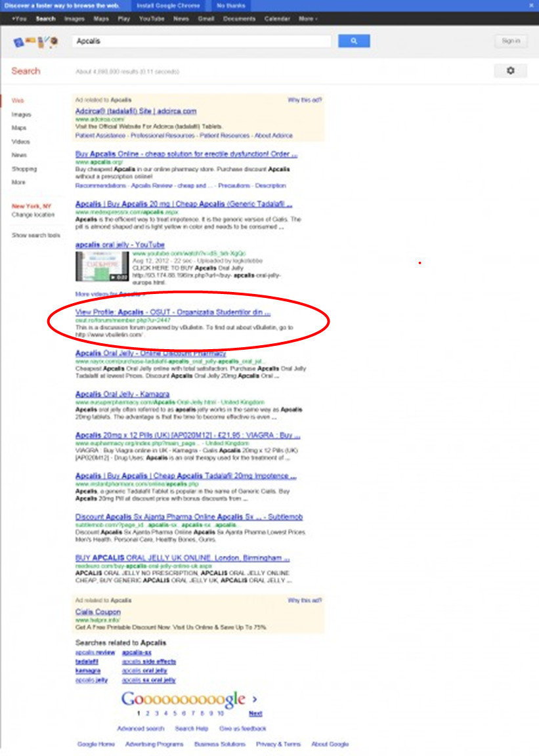The width and height of the screenshot is (539, 756).
Task: Open Documents in the top bar
Action: (x=239, y=19)
